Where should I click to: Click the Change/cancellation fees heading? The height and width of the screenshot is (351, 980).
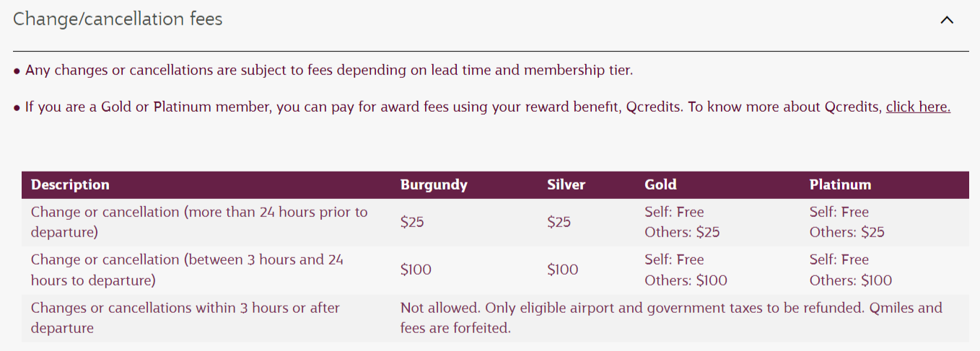(x=118, y=19)
